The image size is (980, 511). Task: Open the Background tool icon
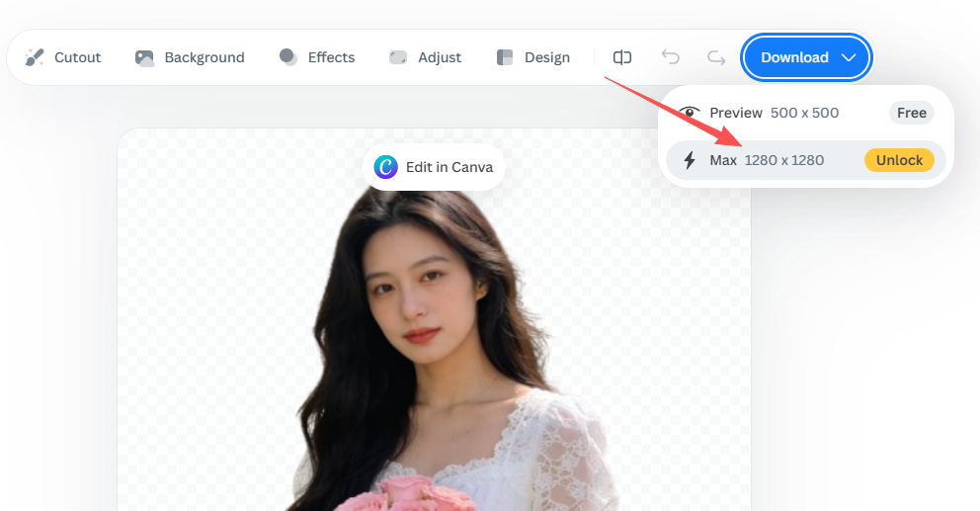click(144, 57)
